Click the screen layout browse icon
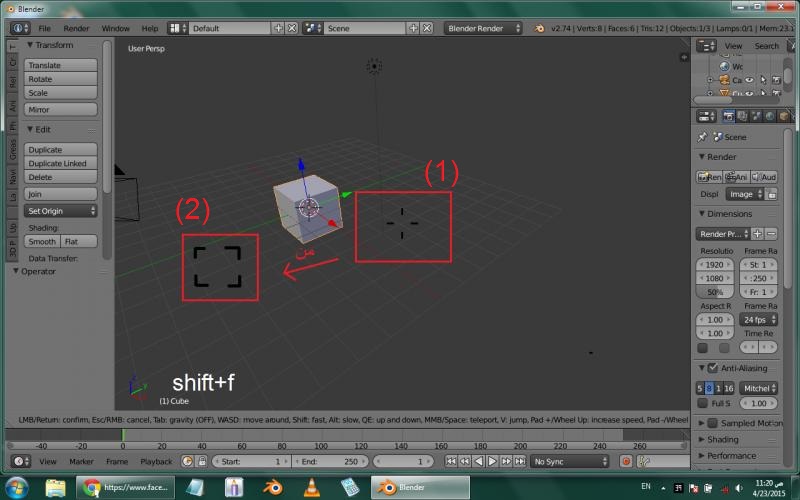The width and height of the screenshot is (800, 500). point(178,28)
